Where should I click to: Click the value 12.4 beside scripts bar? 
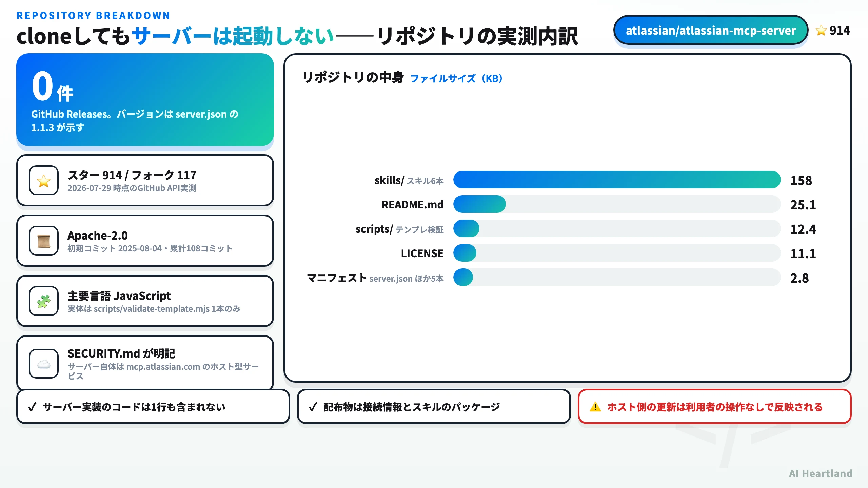[x=803, y=229]
